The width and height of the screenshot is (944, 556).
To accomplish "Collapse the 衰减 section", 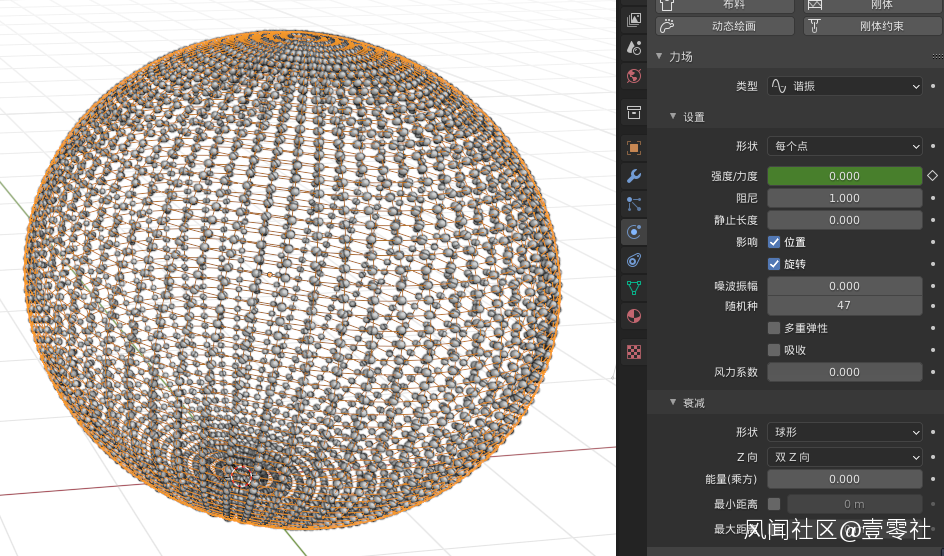I will pos(674,402).
